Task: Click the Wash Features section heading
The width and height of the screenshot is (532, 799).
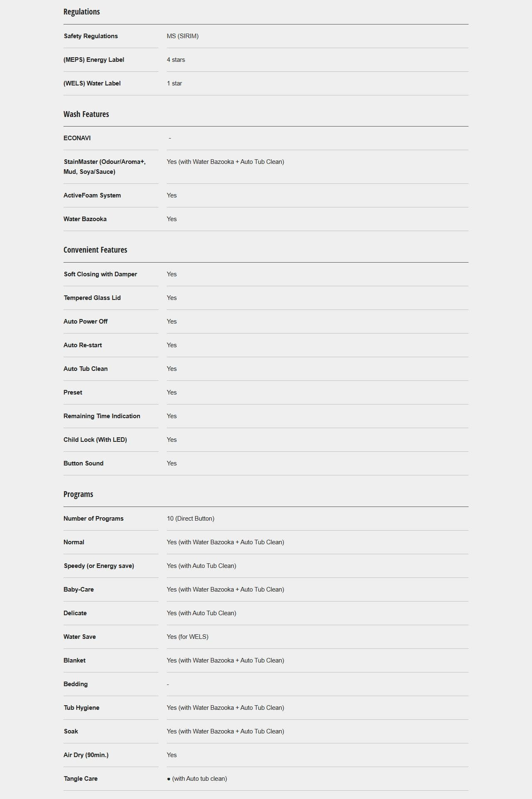Action: tap(86, 114)
